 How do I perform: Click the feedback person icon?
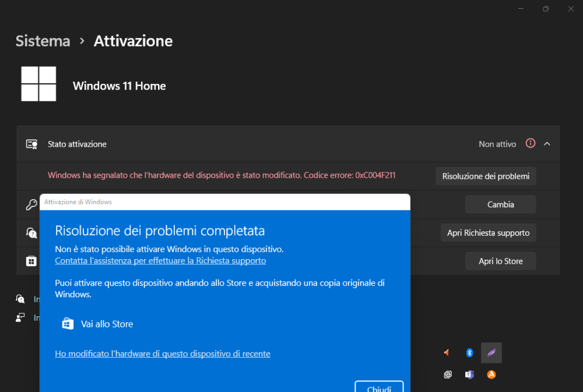coord(20,317)
